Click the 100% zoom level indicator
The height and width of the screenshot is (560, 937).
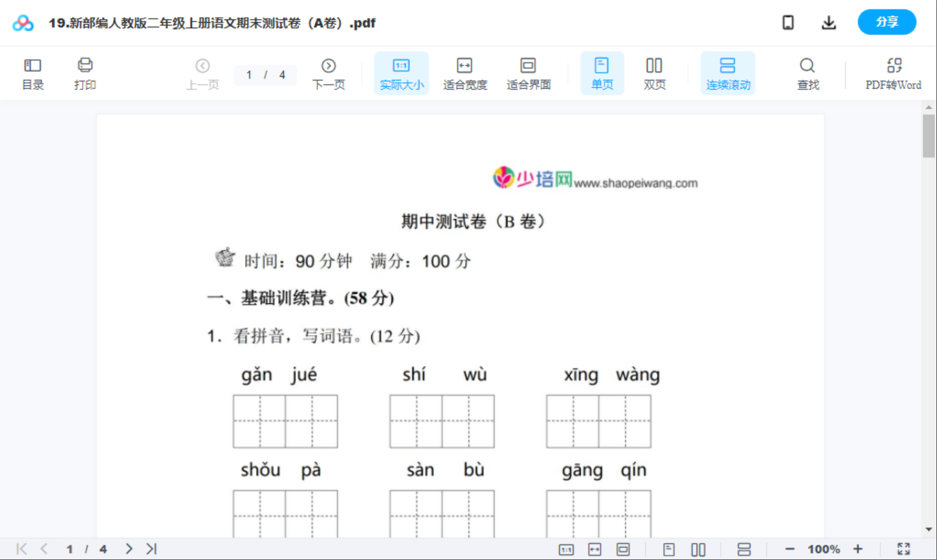pos(823,548)
